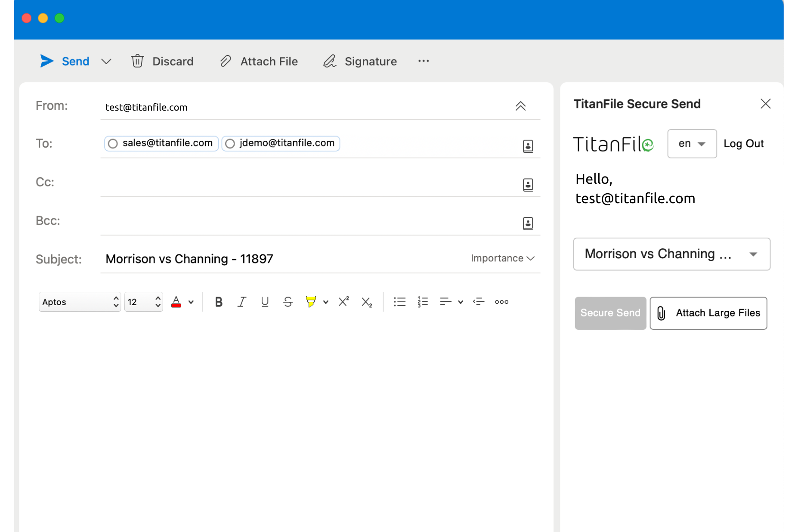Open the Send options chevron
The image size is (798, 532).
(x=106, y=62)
